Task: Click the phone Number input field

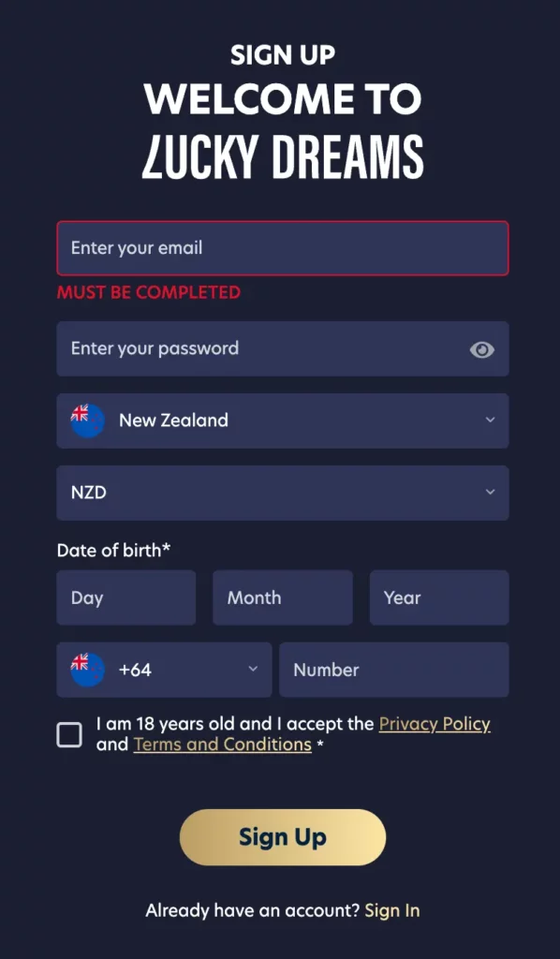Action: [x=394, y=670]
